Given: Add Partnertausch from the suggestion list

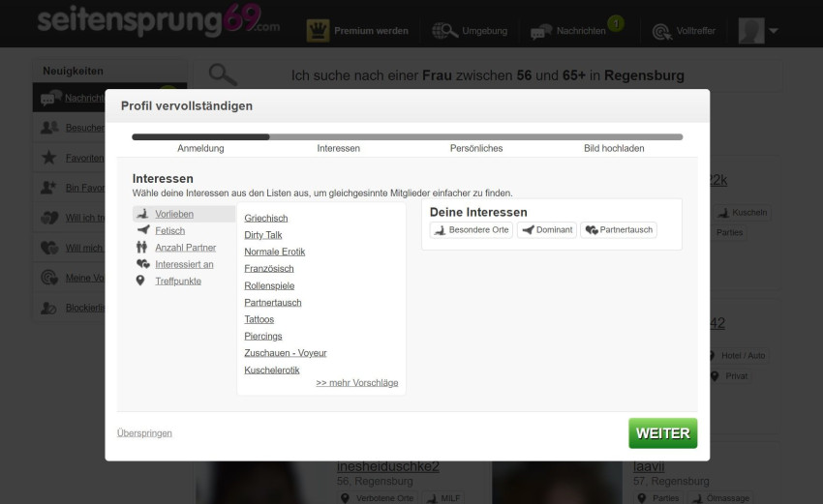Looking at the screenshot, I should point(273,303).
